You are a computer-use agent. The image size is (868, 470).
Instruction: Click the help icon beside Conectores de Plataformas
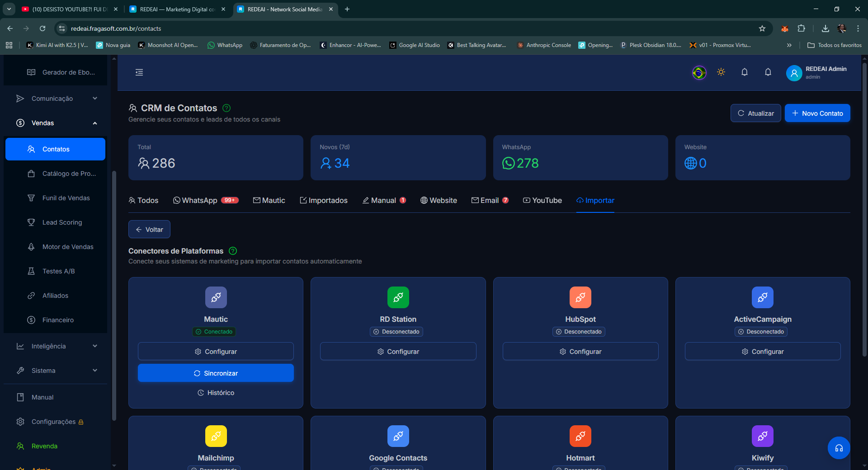click(x=233, y=251)
